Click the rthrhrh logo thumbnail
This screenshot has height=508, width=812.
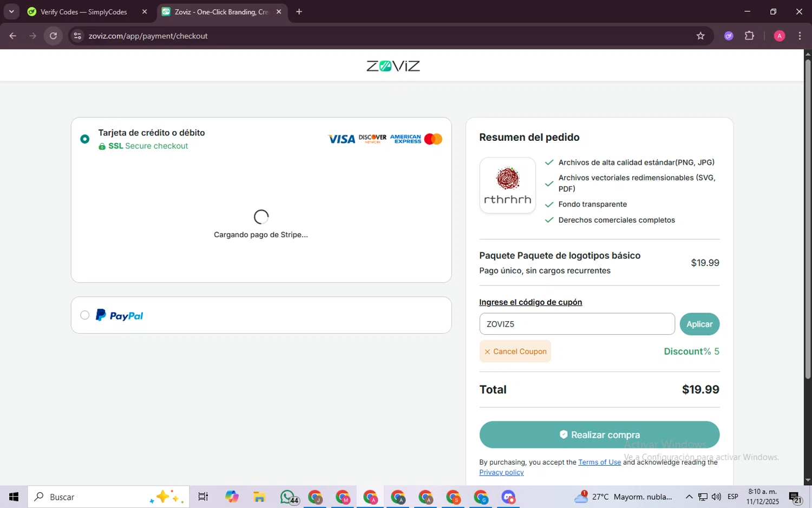coord(508,185)
